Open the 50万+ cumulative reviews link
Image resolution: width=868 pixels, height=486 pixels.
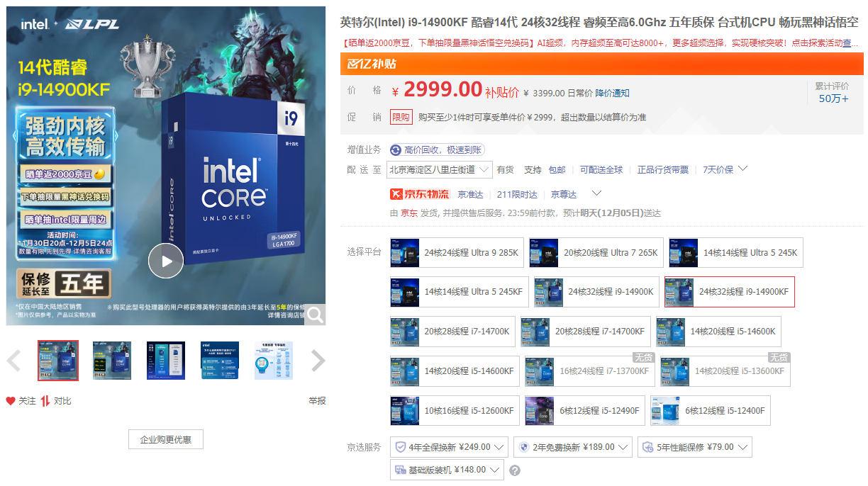833,98
